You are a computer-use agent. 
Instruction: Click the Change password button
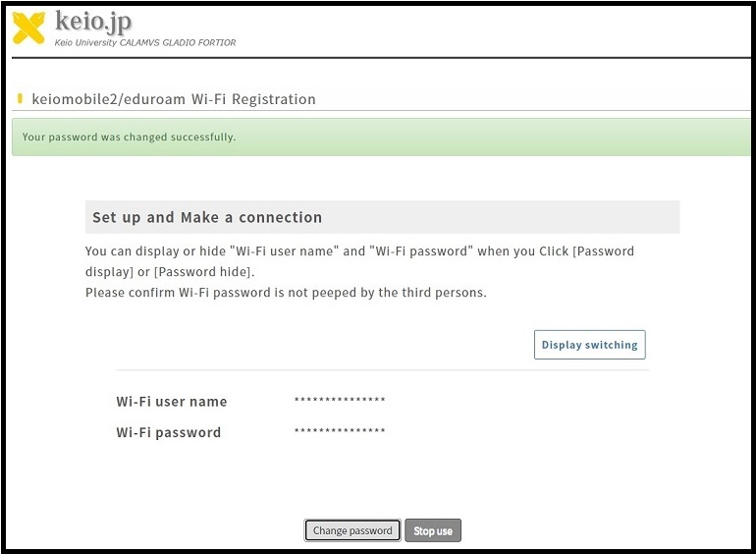pos(352,530)
